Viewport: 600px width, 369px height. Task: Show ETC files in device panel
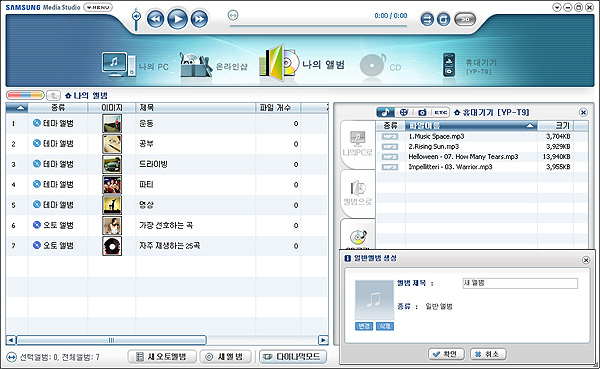tap(440, 112)
